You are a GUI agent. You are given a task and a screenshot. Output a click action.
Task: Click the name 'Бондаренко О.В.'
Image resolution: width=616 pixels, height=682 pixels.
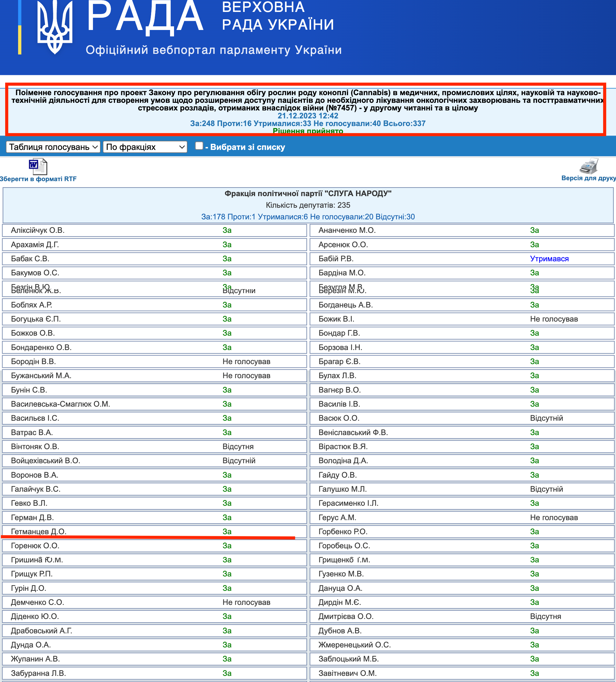(x=41, y=348)
